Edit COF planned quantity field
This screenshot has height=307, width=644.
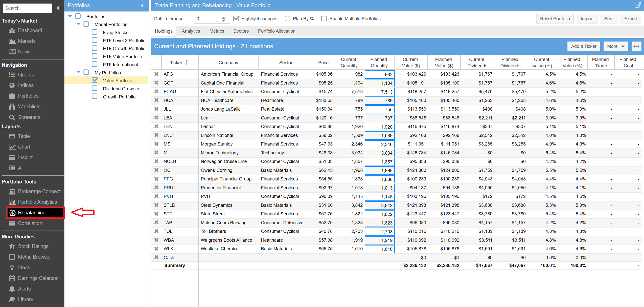[x=380, y=83]
